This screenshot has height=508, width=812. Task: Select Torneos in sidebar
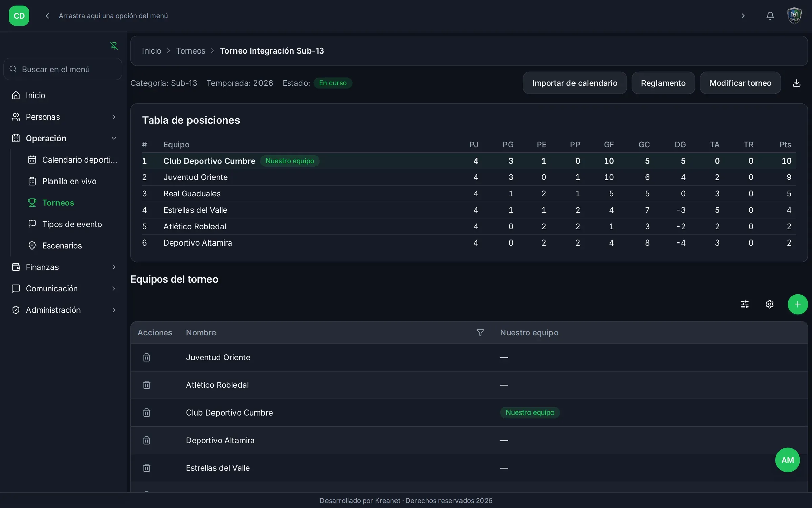tap(72, 203)
